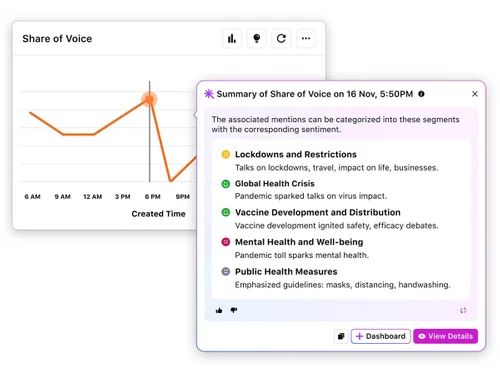Click the 12 AM axis label
This screenshot has height=375, width=500.
click(x=92, y=197)
